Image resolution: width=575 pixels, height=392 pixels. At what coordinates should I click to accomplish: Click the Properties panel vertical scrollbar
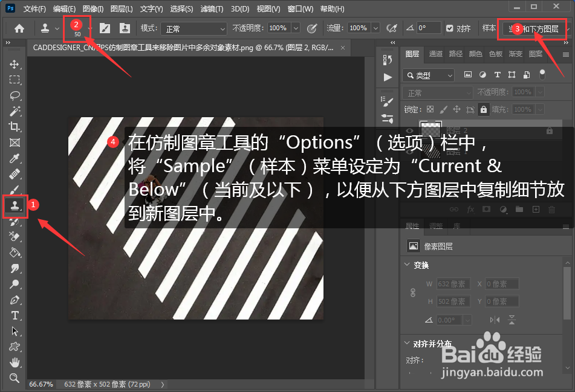click(567, 293)
